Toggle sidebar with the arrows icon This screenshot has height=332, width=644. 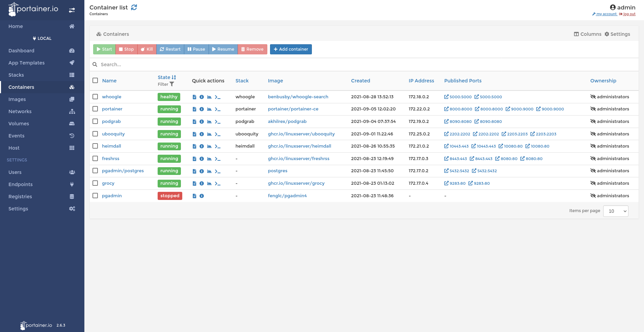[72, 10]
